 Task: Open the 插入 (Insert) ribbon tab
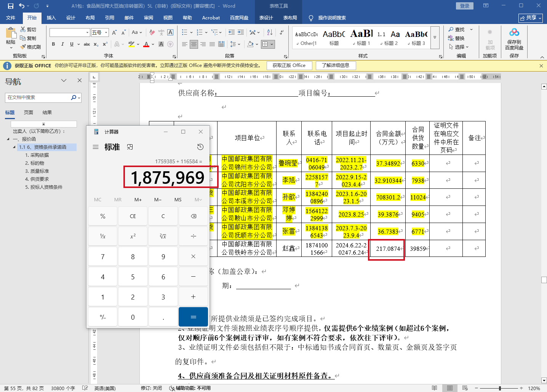pos(51,18)
